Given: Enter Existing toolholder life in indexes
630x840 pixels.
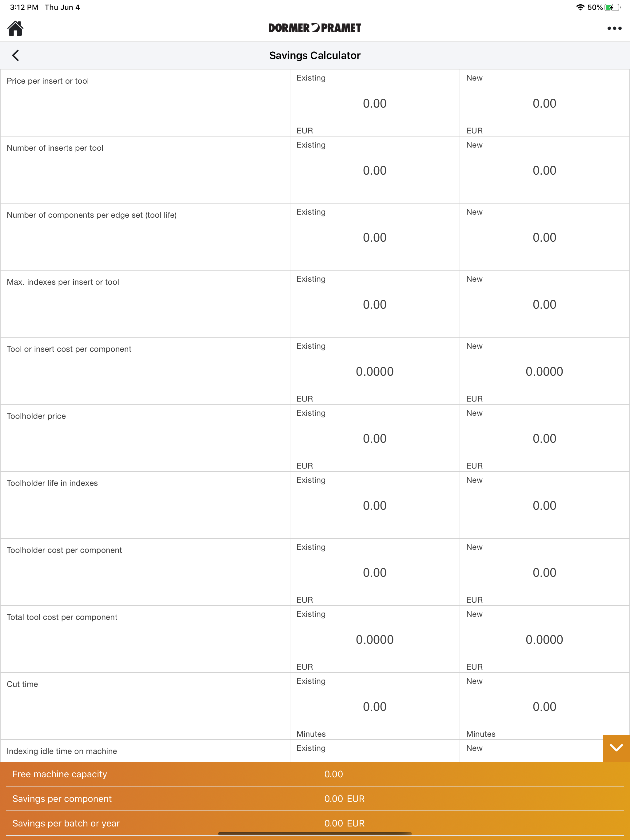Looking at the screenshot, I should click(x=374, y=505).
